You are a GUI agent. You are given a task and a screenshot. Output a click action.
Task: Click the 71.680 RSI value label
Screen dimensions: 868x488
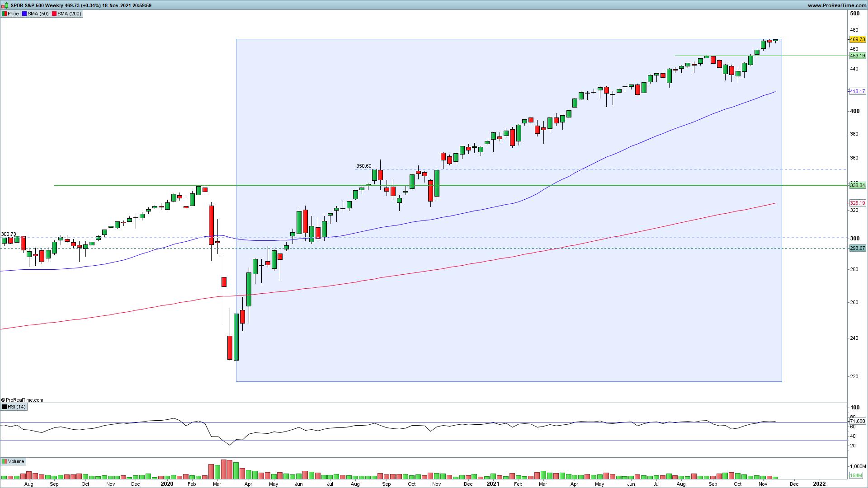click(857, 421)
